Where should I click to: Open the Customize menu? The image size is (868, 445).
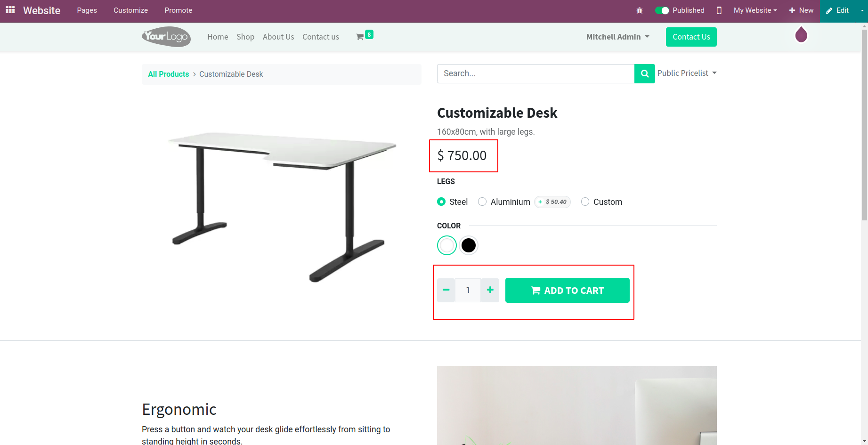[x=130, y=10]
